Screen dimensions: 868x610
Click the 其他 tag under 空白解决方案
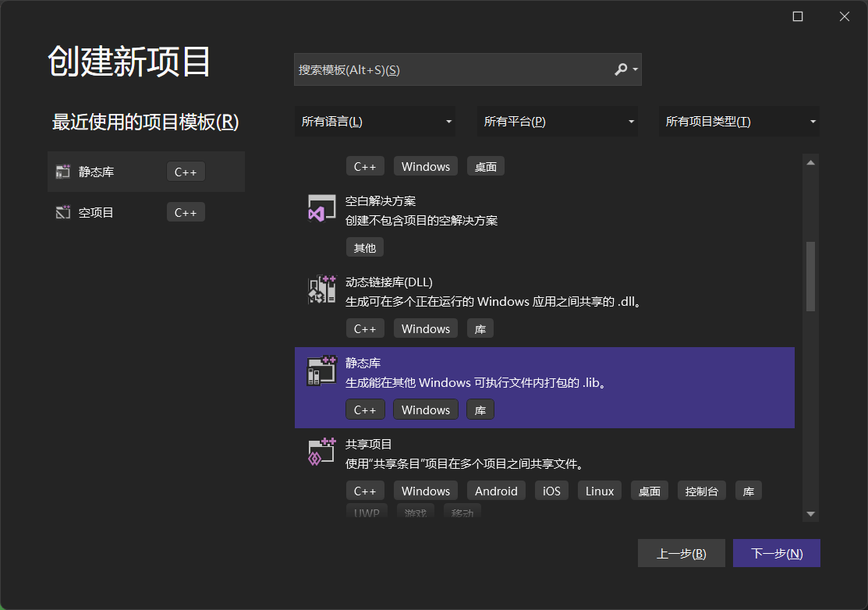pyautogui.click(x=365, y=247)
